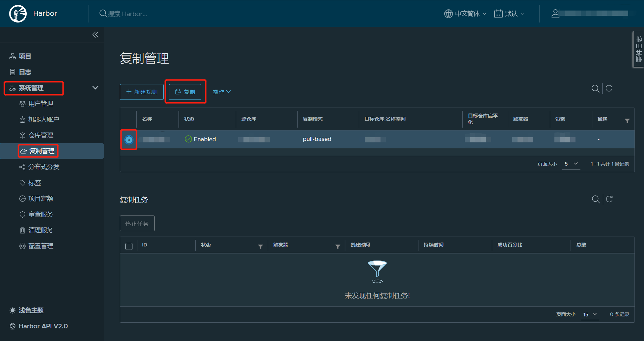Screen dimensions: 644x341
Task: Collapse the sidebar with double-chevron icon
Action: point(95,34)
